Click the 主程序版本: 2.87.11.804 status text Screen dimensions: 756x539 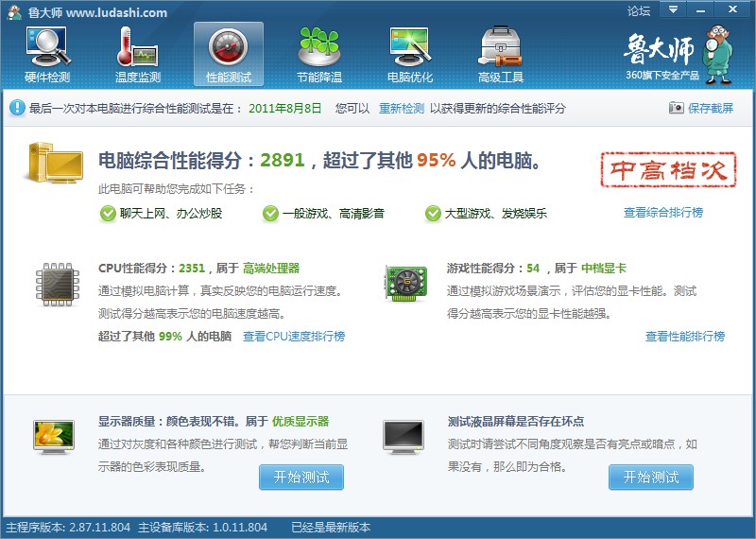tap(68, 528)
